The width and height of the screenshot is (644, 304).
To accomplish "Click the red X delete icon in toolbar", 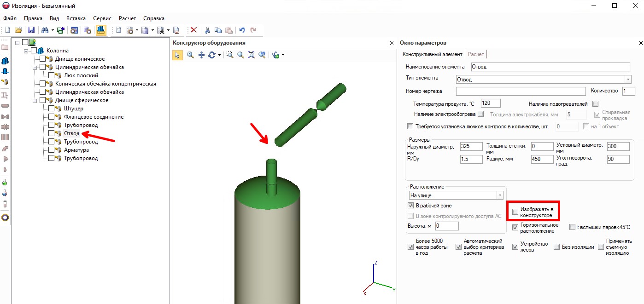I will pyautogui.click(x=194, y=30).
